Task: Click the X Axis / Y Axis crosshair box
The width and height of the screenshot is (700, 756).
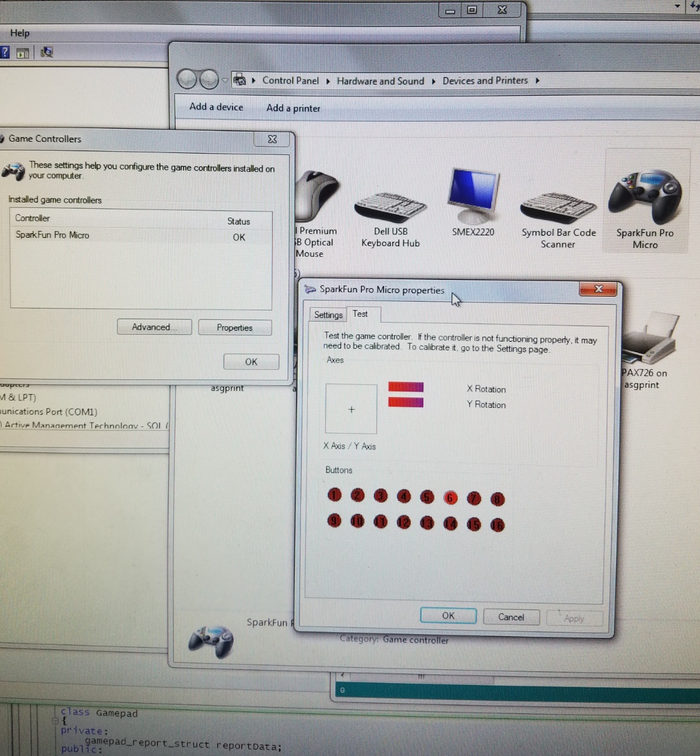Action: [x=351, y=409]
